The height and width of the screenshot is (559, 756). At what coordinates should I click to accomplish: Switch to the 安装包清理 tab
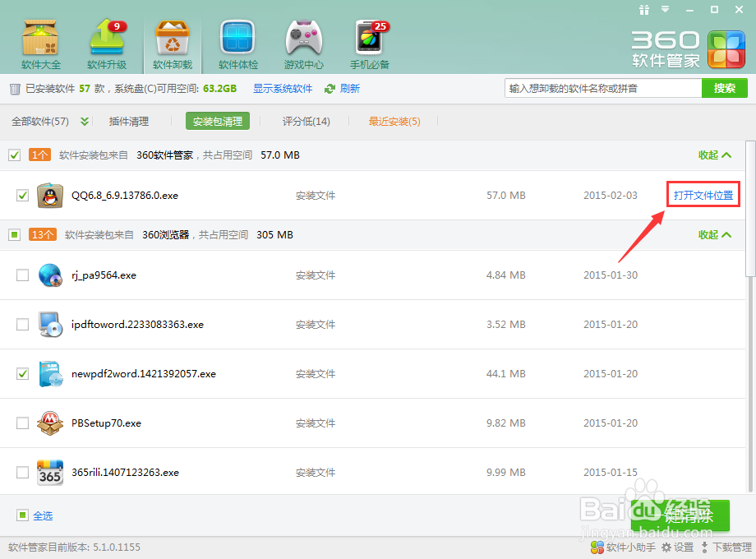(x=217, y=120)
